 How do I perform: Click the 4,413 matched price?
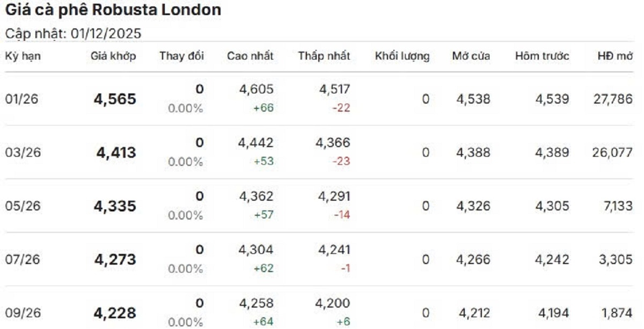tap(116, 153)
